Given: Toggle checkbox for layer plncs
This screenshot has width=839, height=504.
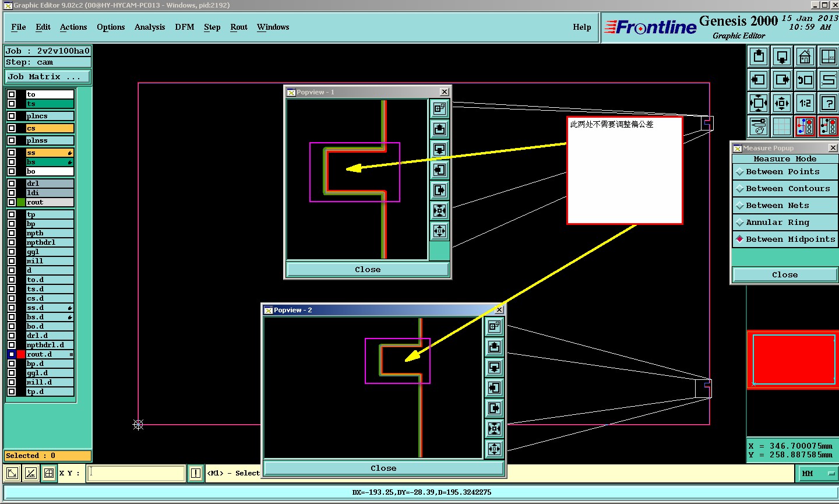Looking at the screenshot, I should pos(12,116).
